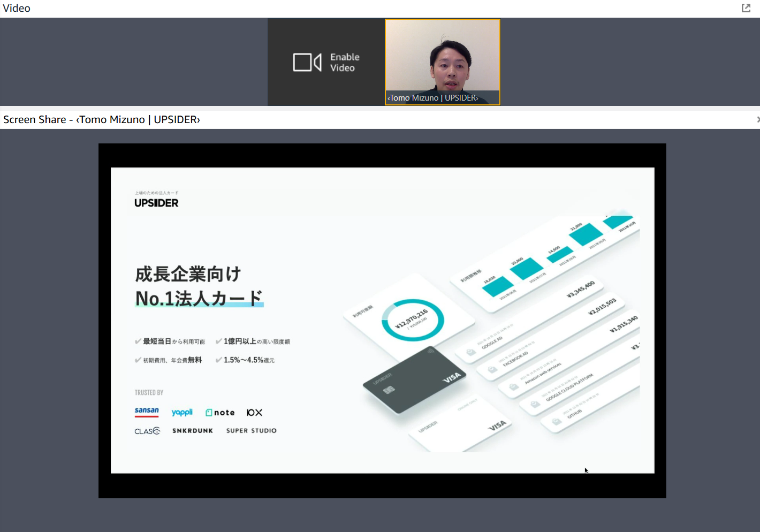Click the amount ¥1,915,340

pos(624,324)
